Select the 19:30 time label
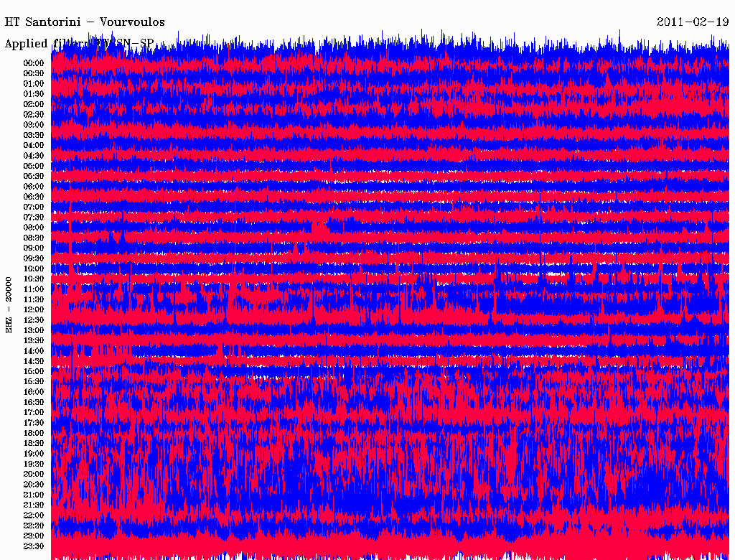This screenshot has width=735, height=560. pos(34,465)
